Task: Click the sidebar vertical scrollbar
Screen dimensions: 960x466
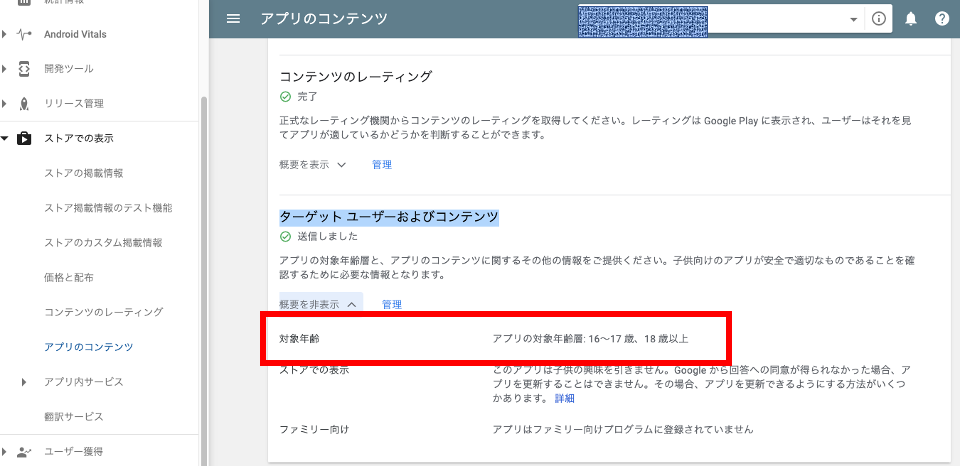Action: coord(204,282)
